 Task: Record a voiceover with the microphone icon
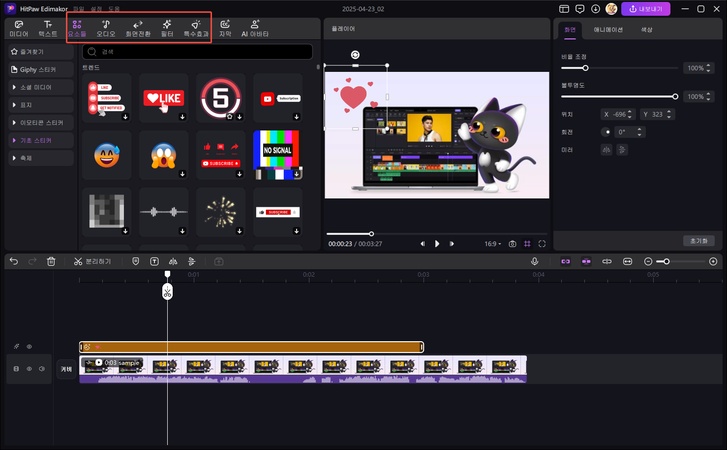pos(535,261)
